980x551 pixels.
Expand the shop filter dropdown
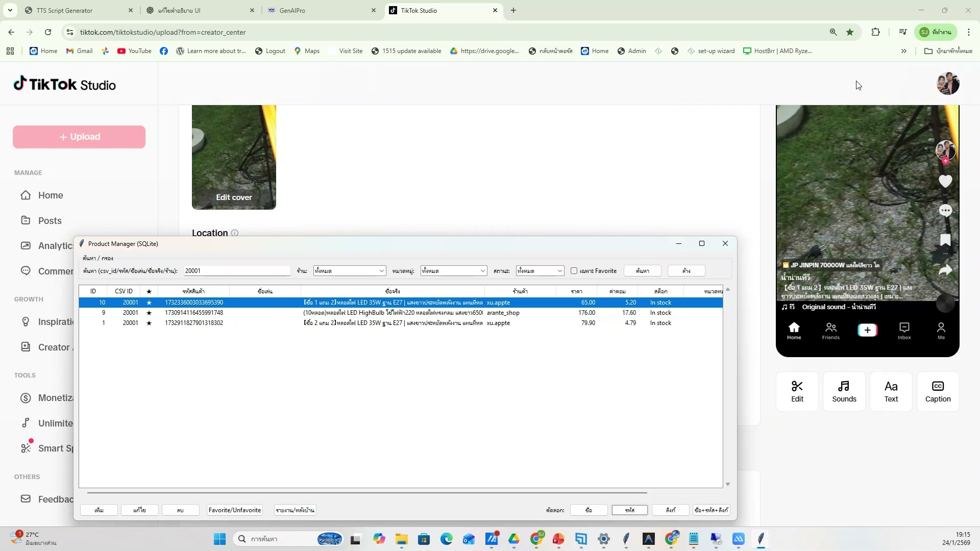381,271
